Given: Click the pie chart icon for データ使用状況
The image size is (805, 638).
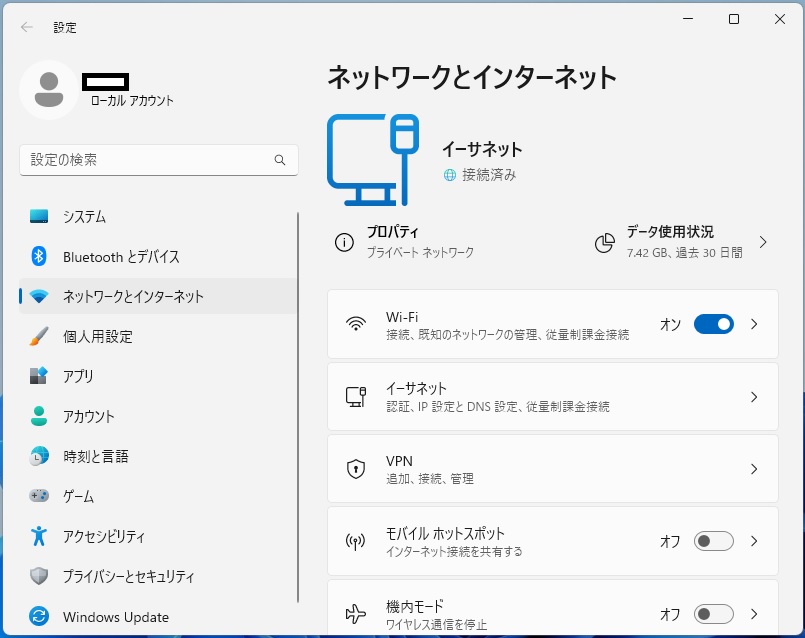Looking at the screenshot, I should [x=605, y=243].
